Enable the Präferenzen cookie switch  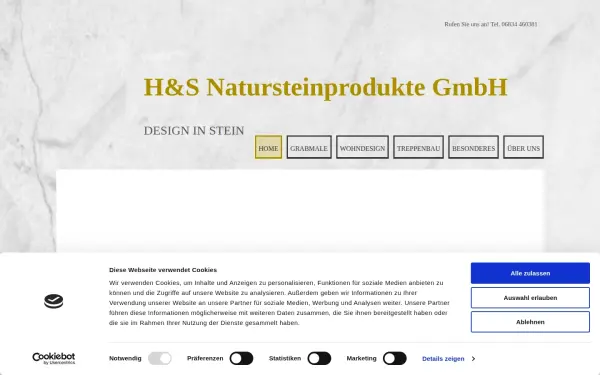click(241, 359)
